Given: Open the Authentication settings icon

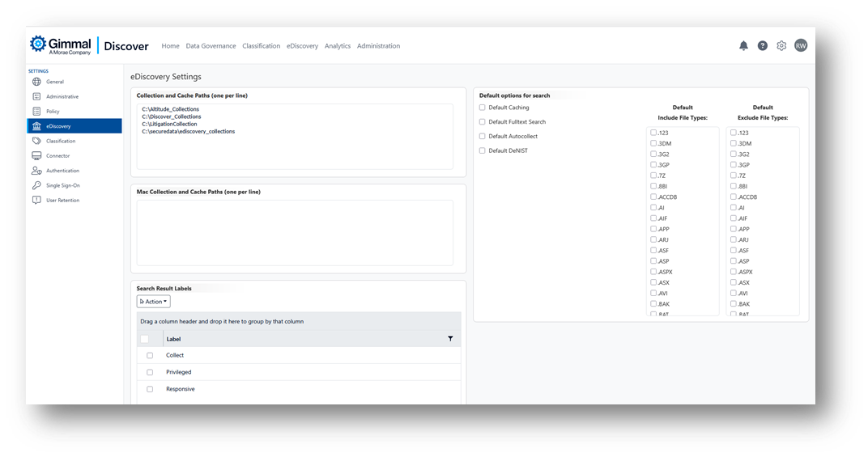Looking at the screenshot, I should tap(36, 171).
